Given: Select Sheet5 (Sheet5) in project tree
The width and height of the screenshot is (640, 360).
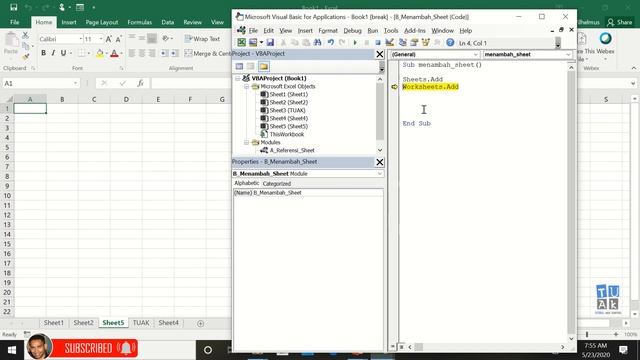Looking at the screenshot, I should (289, 126).
